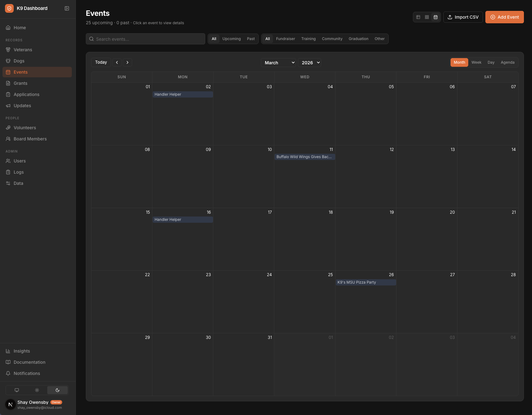Open the year selection dropdown
This screenshot has height=415, width=532.
point(309,62)
